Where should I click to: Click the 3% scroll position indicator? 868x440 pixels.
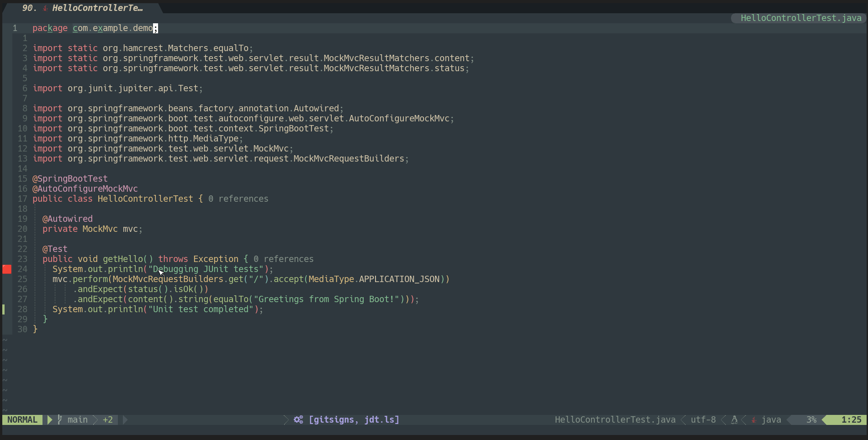[x=811, y=419]
